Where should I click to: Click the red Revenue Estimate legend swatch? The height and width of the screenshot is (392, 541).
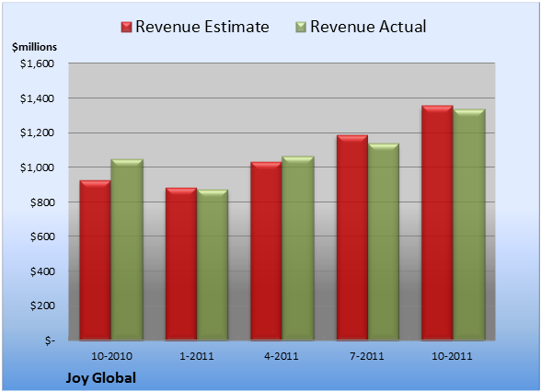126,28
